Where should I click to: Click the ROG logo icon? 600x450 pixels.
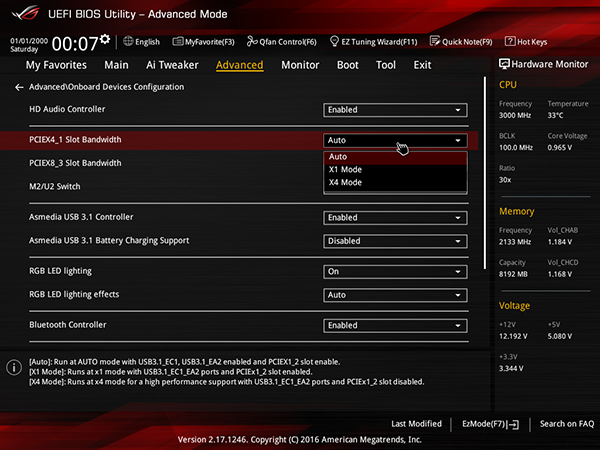click(x=26, y=13)
